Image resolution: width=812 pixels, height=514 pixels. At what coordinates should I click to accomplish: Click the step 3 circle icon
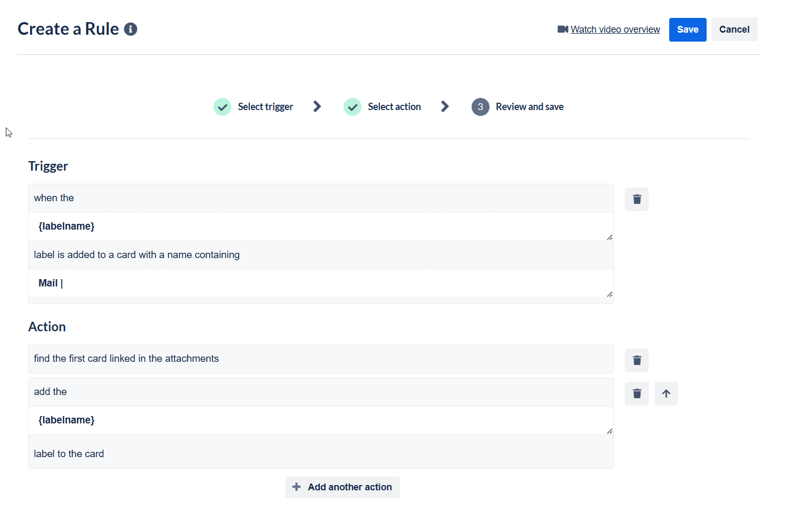click(481, 107)
